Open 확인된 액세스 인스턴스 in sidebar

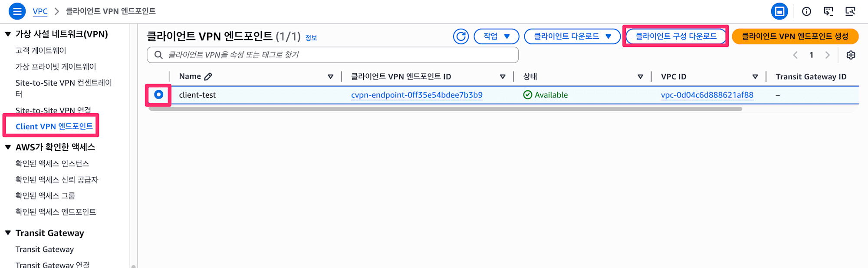click(x=52, y=163)
